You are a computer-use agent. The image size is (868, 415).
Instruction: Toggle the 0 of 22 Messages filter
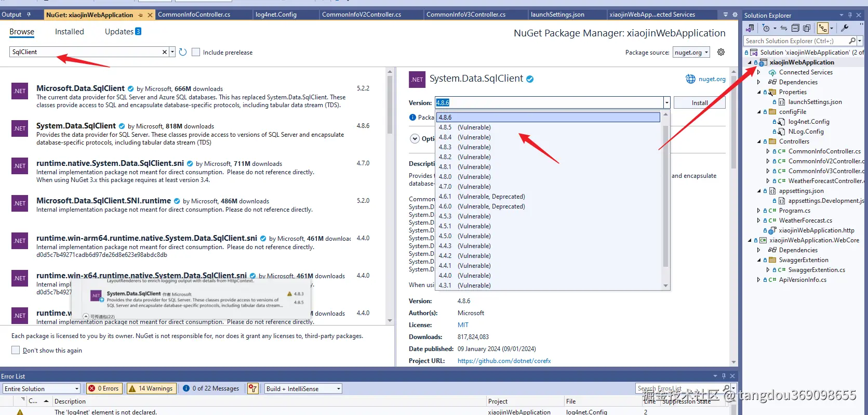211,388
